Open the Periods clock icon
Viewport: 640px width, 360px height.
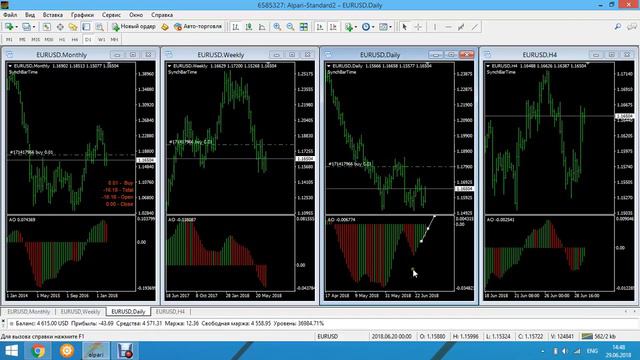point(366,27)
